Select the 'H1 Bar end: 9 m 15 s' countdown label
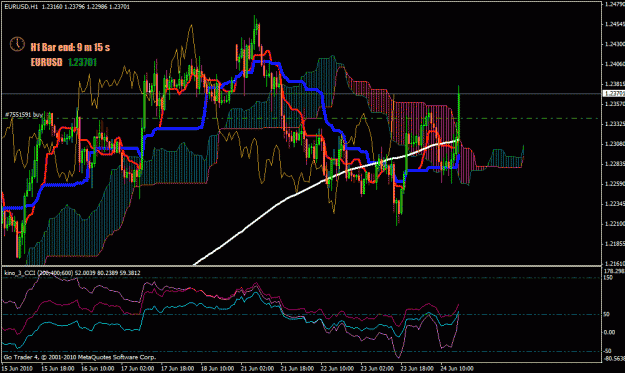Viewport: 625px width, 373px height. point(70,47)
